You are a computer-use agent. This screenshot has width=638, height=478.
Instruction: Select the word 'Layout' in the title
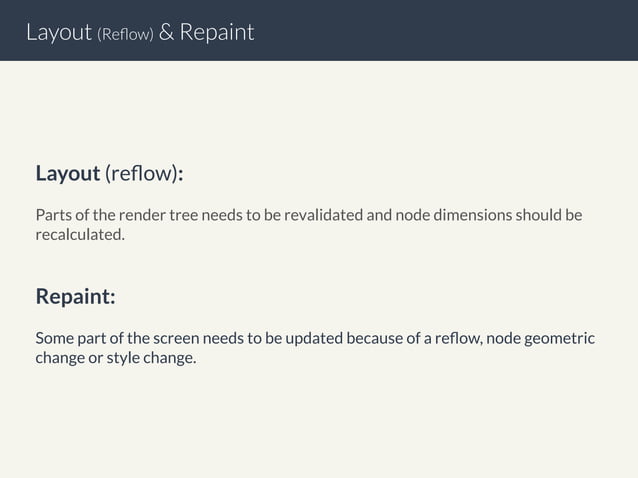click(59, 32)
